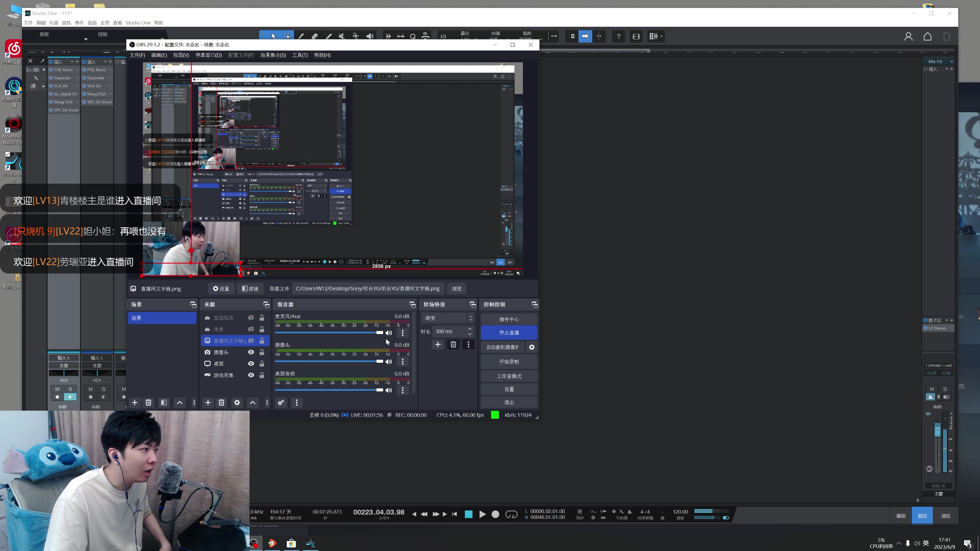The height and width of the screenshot is (551, 980).
Task: Toggle loop playback in Studio One transport
Action: (x=511, y=514)
